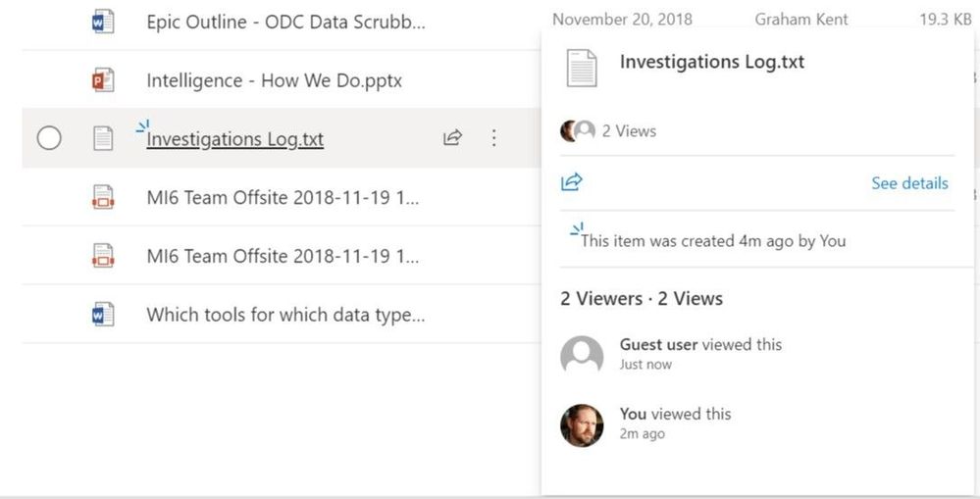Click the PowerPoint icon for Intelligence file
The width and height of the screenshot is (980, 499).
click(103, 80)
